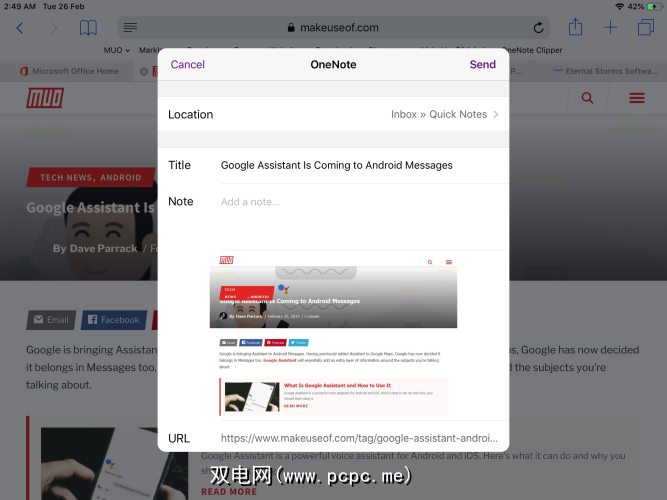This screenshot has height=500, width=667.
Task: Check the Wi-Fi status icon
Action: [619, 6]
